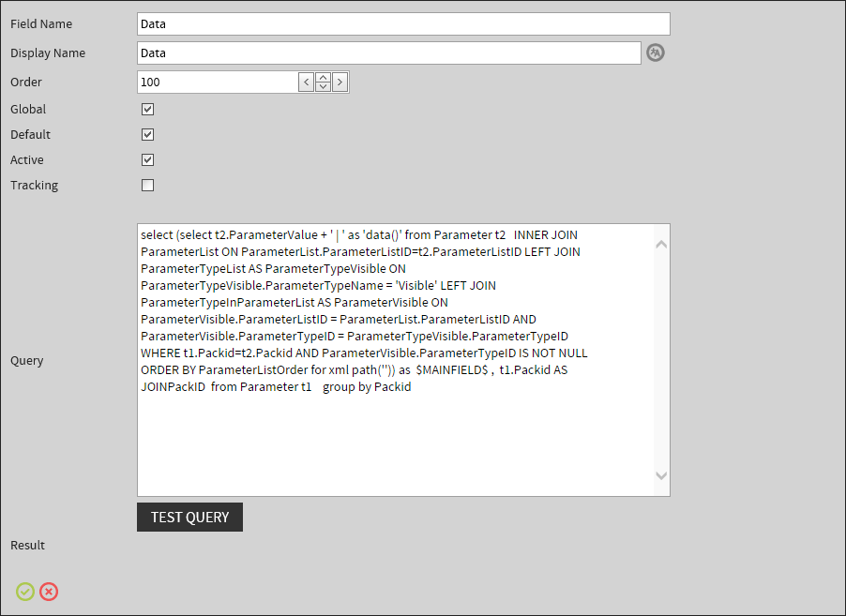
Task: Click inside the Field Name text box
Action: point(403,23)
